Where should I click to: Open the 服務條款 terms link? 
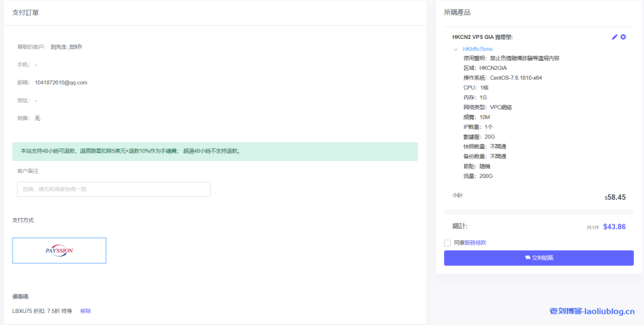click(475, 243)
